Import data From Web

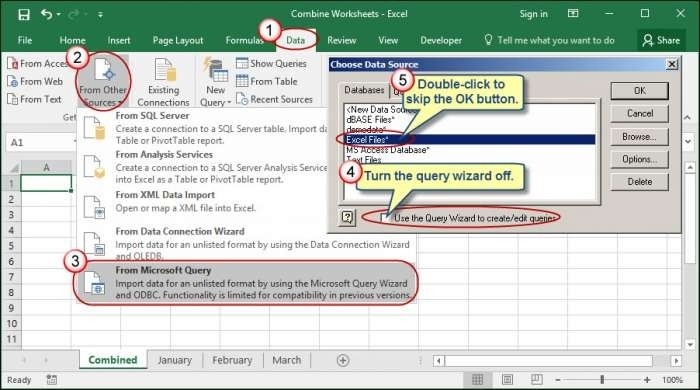tap(35, 81)
